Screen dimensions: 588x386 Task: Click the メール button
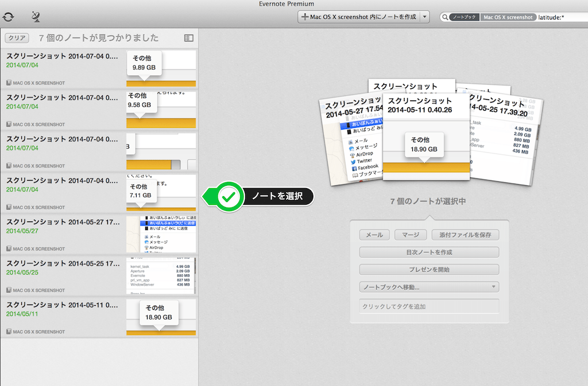tap(374, 235)
